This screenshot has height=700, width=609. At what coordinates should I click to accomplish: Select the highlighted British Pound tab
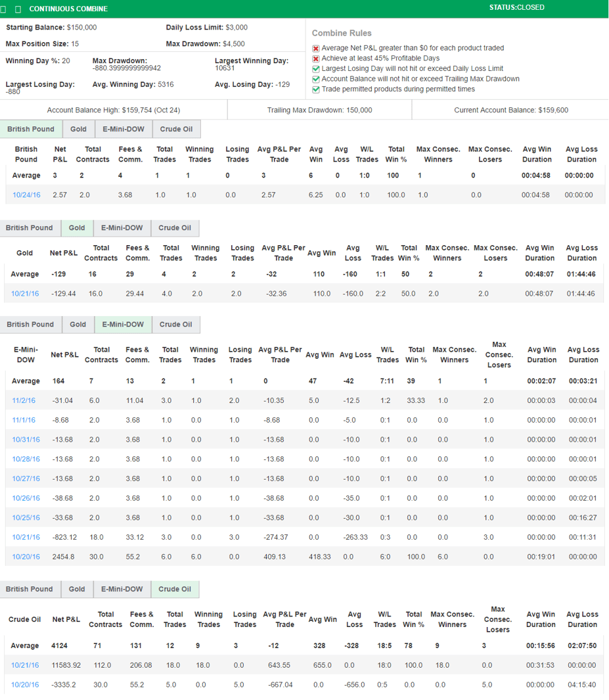click(x=32, y=129)
